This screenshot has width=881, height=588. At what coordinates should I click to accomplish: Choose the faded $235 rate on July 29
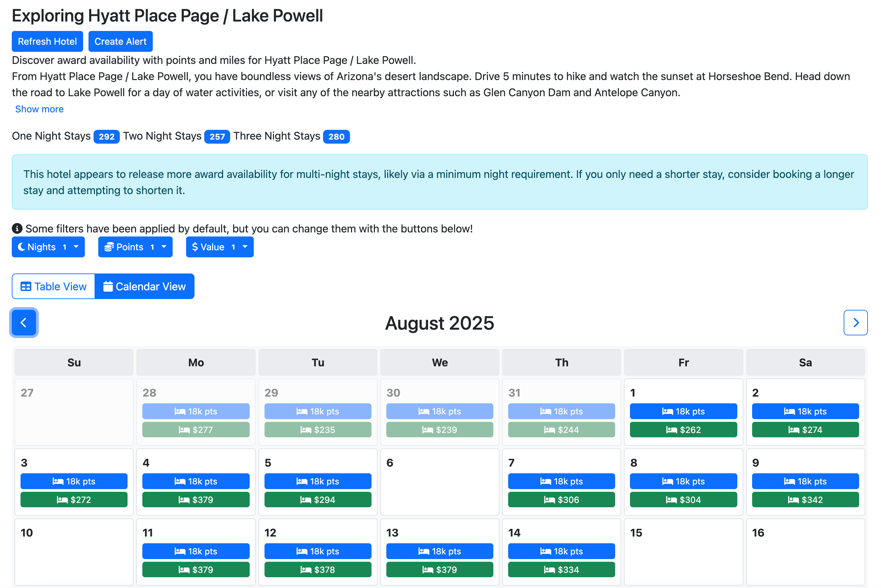pos(318,430)
